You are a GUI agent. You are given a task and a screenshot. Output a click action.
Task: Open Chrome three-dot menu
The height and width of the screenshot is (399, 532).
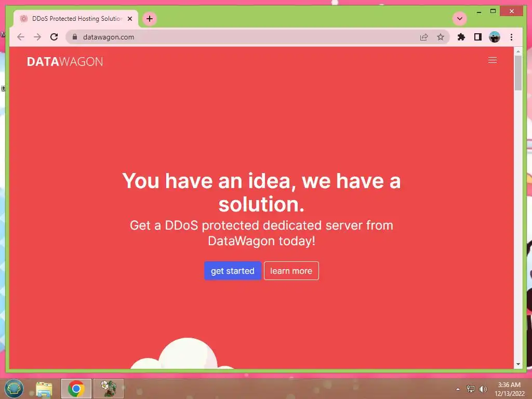coord(511,37)
